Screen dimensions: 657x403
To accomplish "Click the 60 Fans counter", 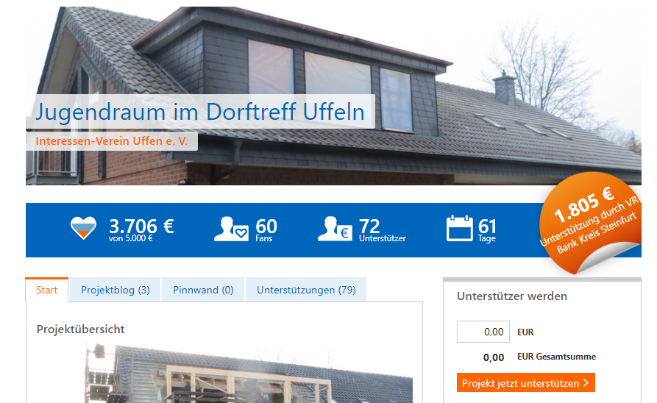I will [266, 229].
